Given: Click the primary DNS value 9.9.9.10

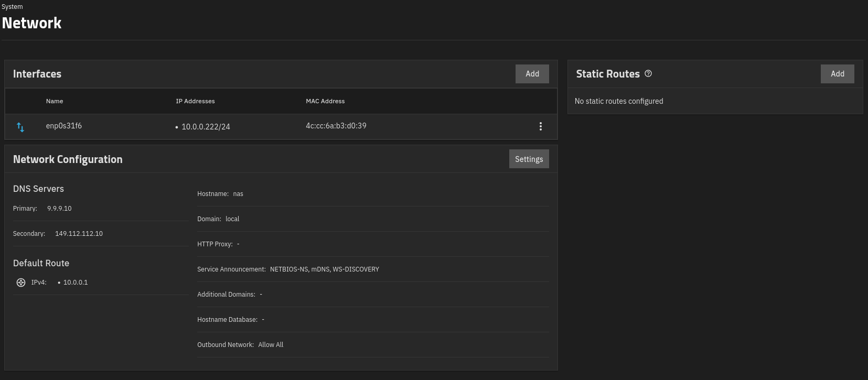Looking at the screenshot, I should coord(59,209).
